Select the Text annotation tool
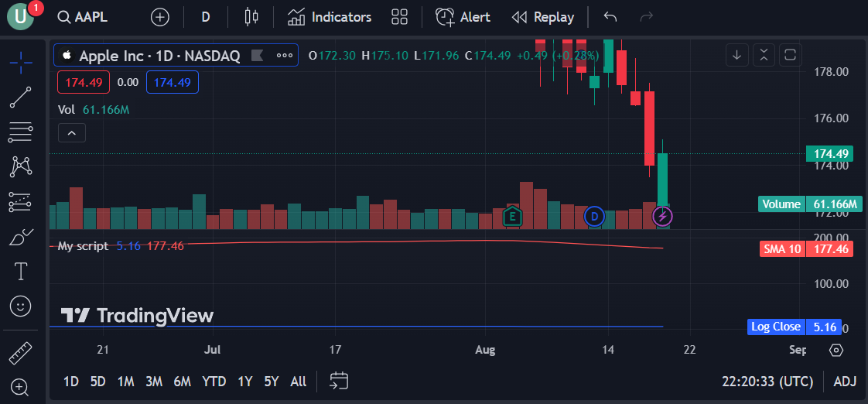The image size is (868, 404). click(21, 272)
